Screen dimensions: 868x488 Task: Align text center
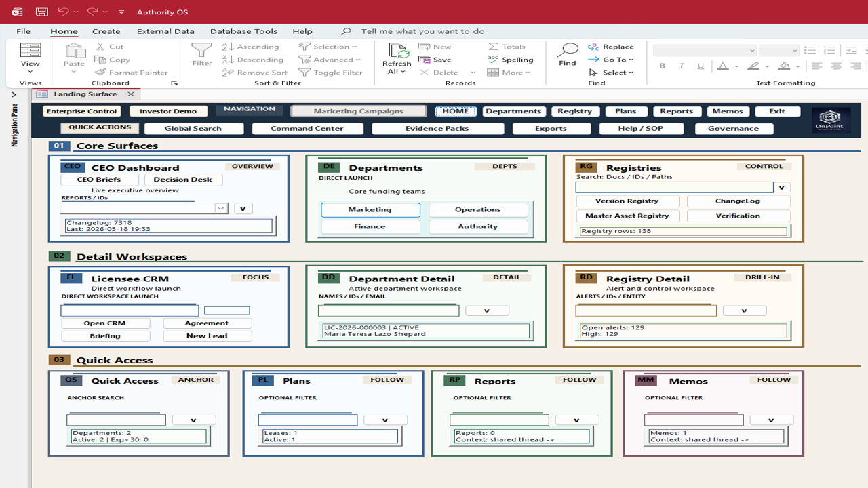837,66
